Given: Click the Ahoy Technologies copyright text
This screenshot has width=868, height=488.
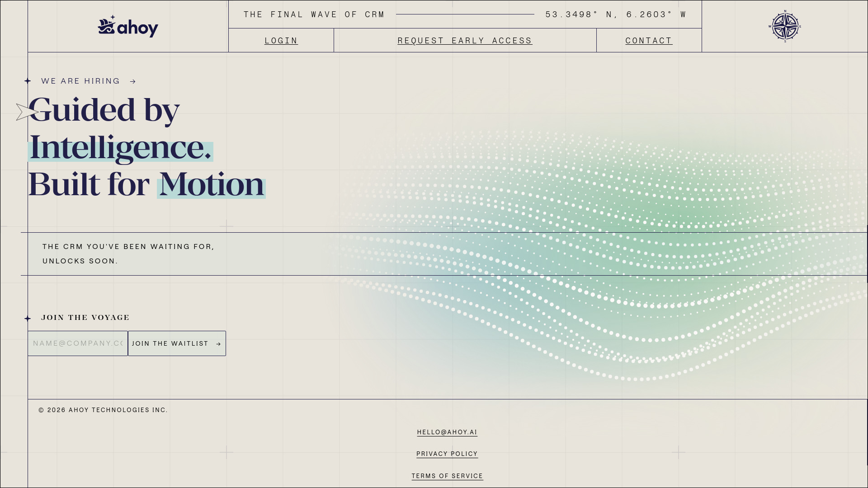Looking at the screenshot, I should pos(103,410).
